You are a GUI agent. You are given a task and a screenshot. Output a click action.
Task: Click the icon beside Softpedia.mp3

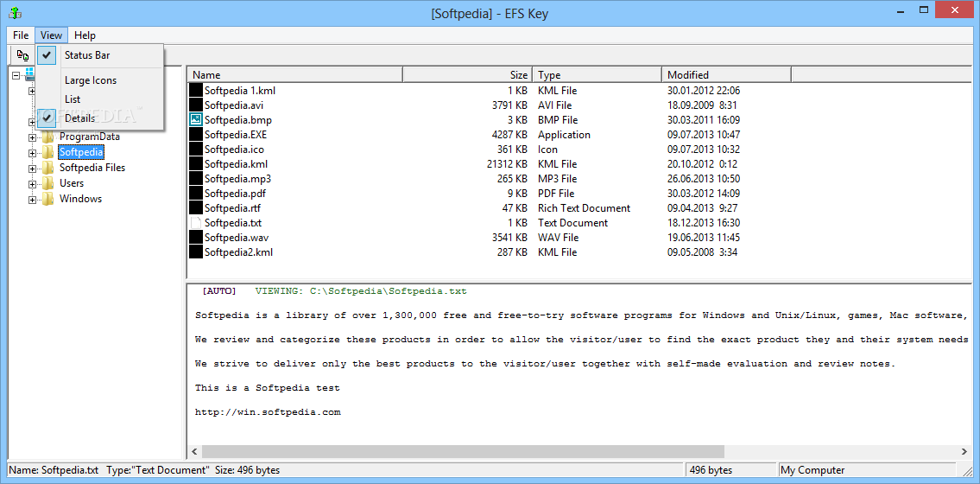[196, 179]
